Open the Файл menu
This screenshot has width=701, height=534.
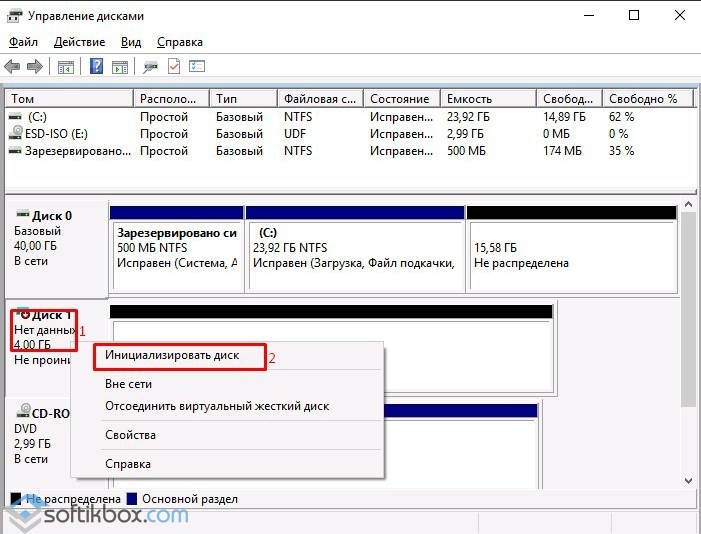(x=23, y=42)
